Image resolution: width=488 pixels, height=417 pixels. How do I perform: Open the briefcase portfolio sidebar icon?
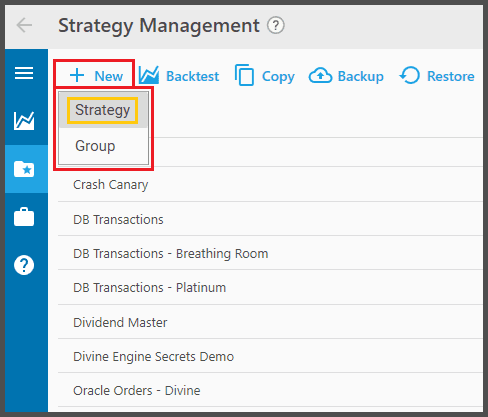[24, 217]
